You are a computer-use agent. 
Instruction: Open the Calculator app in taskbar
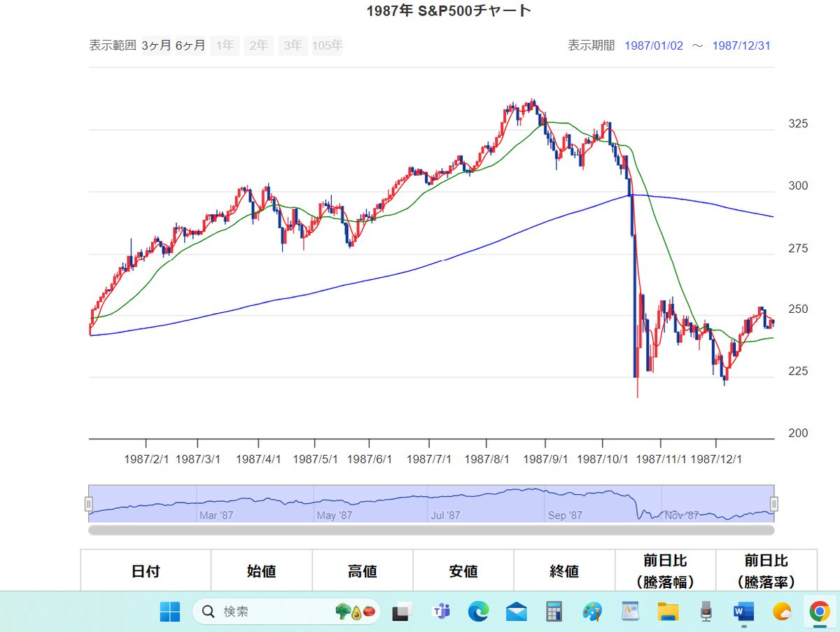click(x=554, y=612)
